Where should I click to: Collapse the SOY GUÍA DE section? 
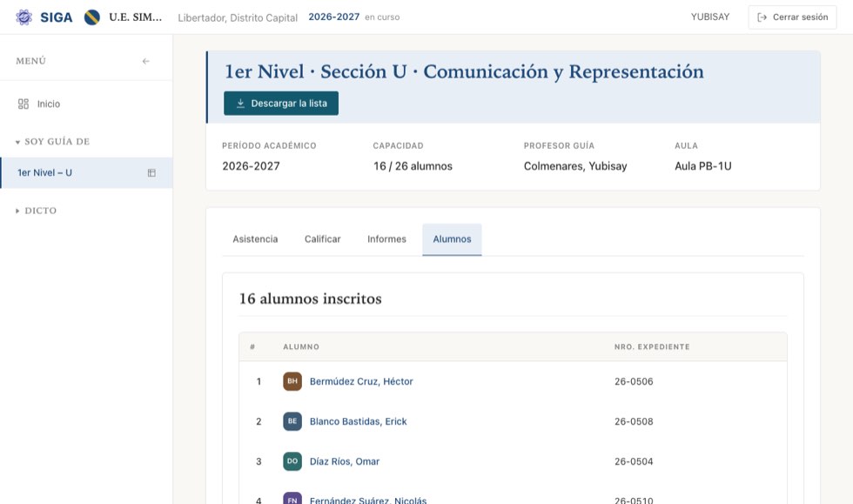click(52, 142)
